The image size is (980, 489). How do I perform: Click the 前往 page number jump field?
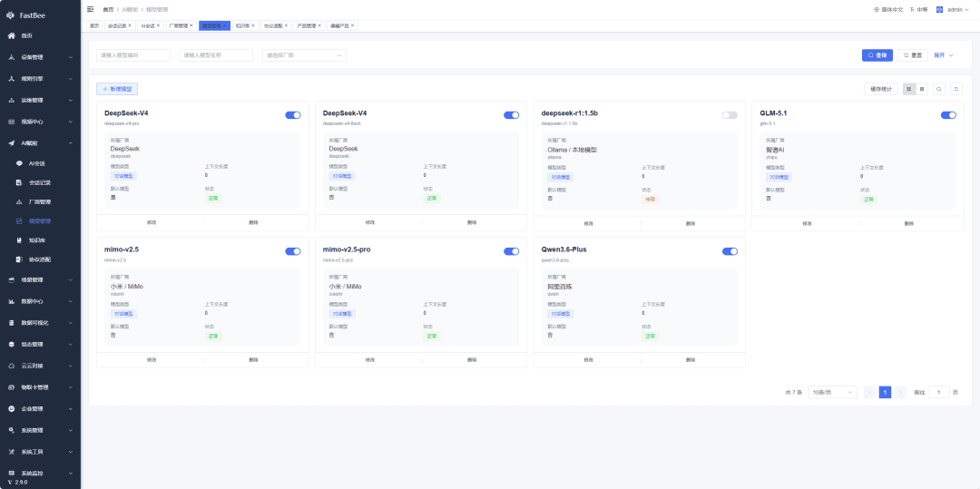pos(939,392)
